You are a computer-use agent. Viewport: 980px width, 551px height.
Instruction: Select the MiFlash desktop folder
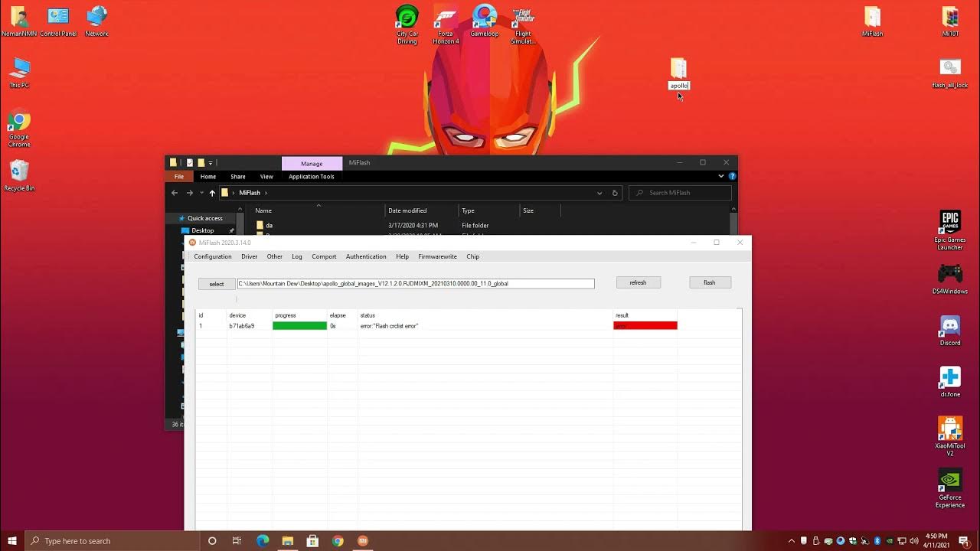click(872, 21)
